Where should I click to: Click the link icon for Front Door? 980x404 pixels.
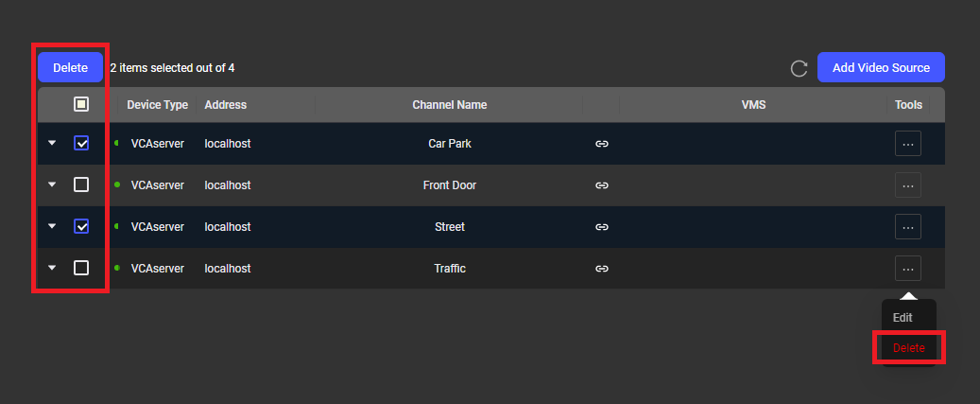point(601,185)
